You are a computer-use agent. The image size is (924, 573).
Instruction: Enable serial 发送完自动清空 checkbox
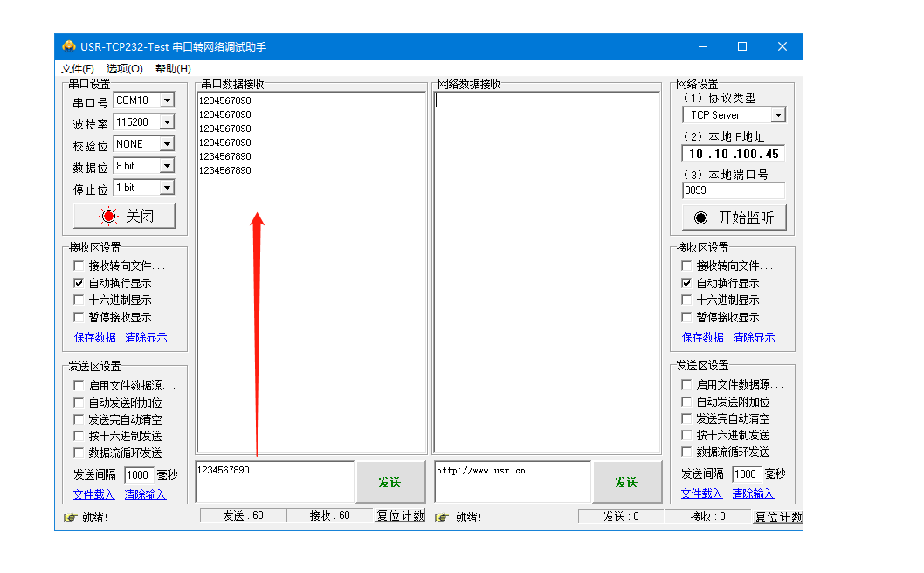[79, 420]
